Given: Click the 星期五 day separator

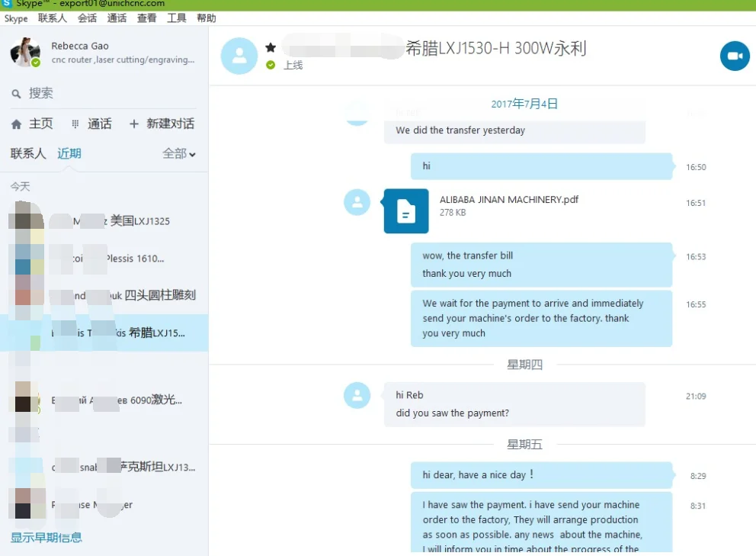Looking at the screenshot, I should coord(524,445).
